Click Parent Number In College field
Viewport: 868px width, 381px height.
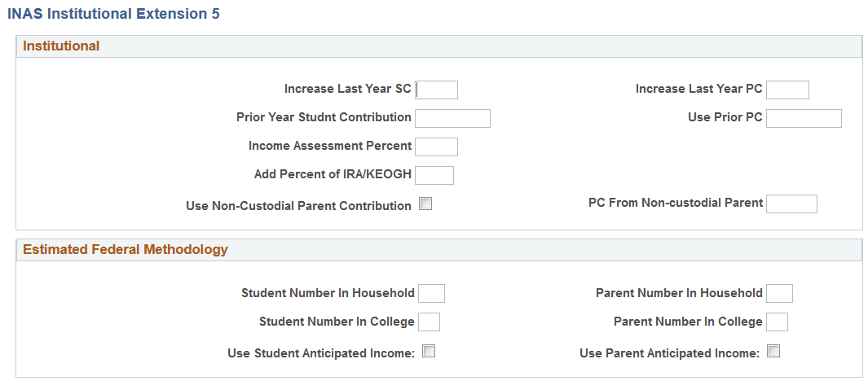777,322
